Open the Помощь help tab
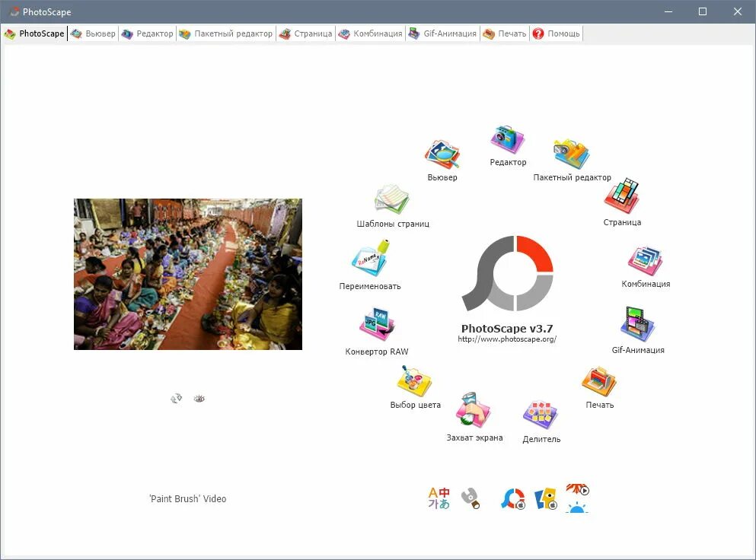756x560 pixels. (557, 33)
